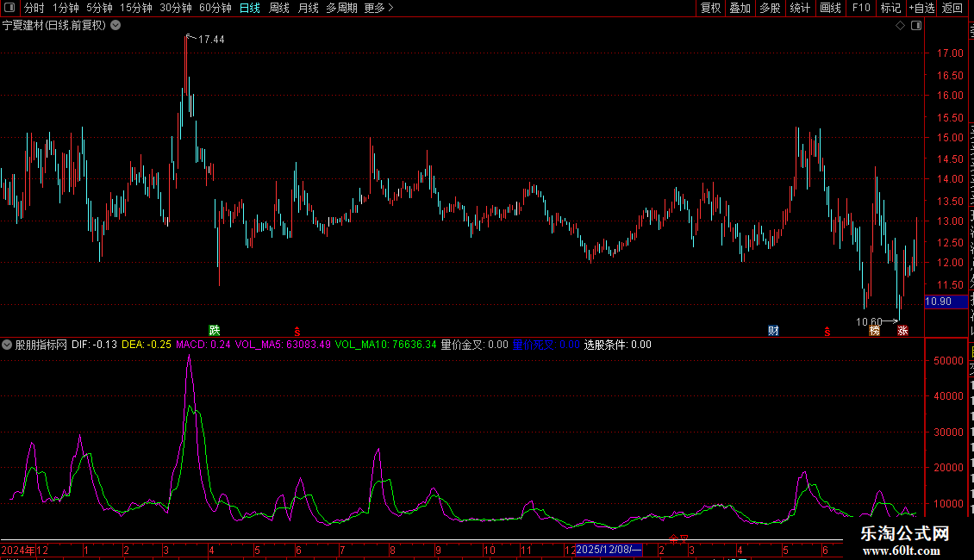Click the highlighted 2025/12/08 date label
The height and width of the screenshot is (560, 974).
point(609,550)
